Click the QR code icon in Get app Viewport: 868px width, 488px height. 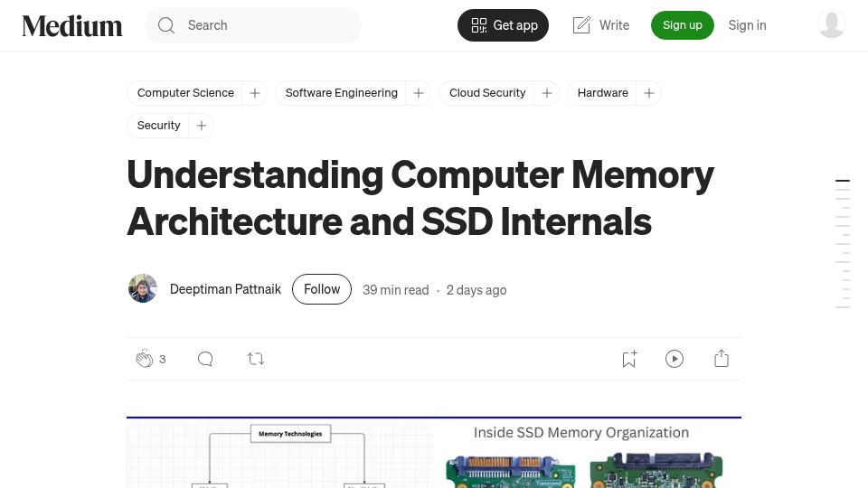[479, 25]
